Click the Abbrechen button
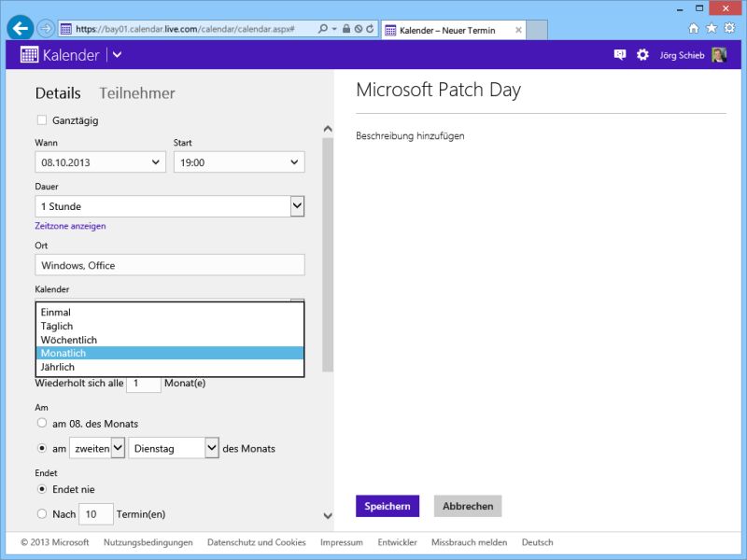Viewport: 747px width, 560px height. pyautogui.click(x=468, y=506)
